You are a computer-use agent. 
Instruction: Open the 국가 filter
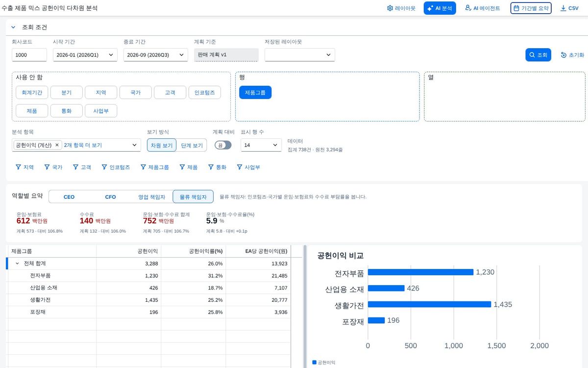pyautogui.click(x=53, y=167)
